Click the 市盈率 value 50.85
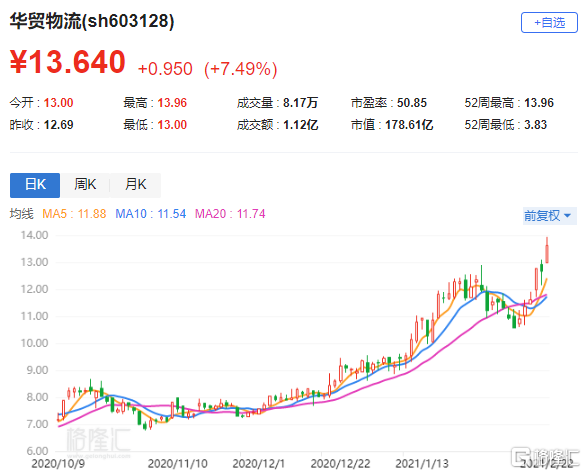586x474 pixels. point(411,103)
